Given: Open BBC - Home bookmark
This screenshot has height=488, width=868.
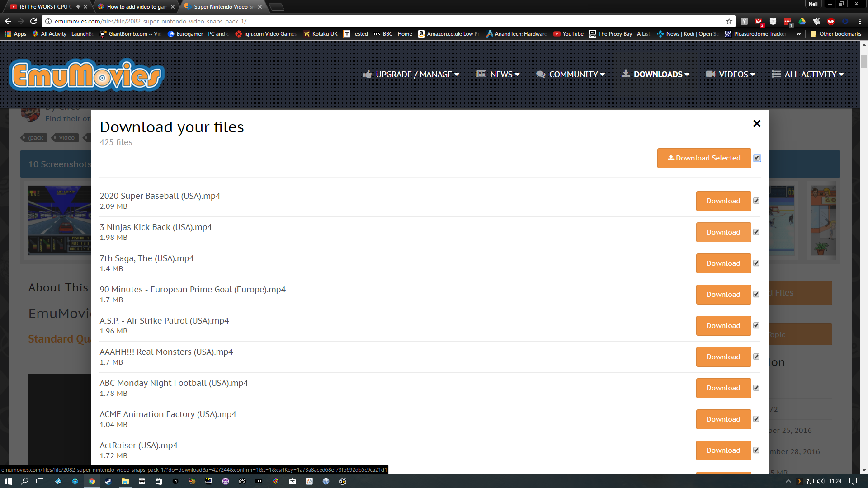Looking at the screenshot, I should point(393,34).
